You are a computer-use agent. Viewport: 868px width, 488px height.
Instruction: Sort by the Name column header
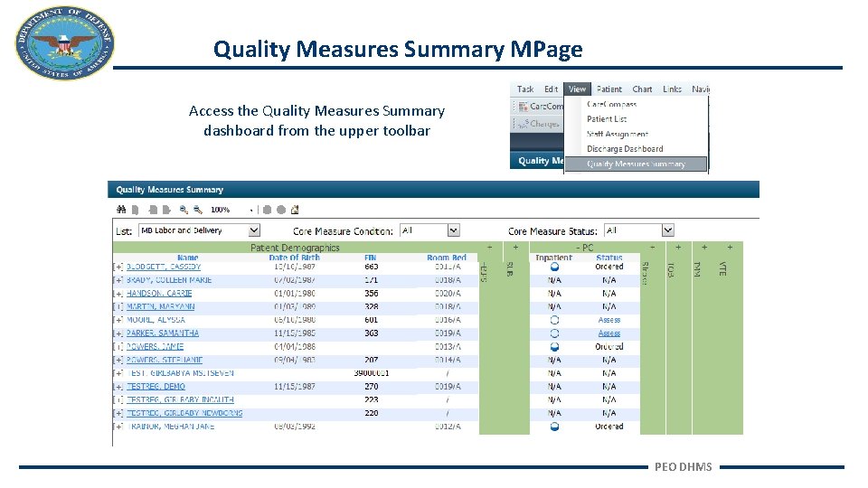(188, 258)
